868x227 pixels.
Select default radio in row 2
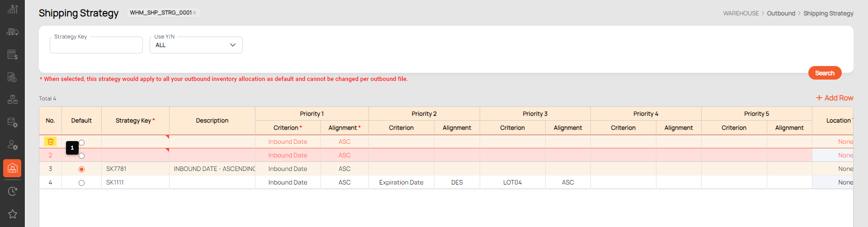pos(81,156)
